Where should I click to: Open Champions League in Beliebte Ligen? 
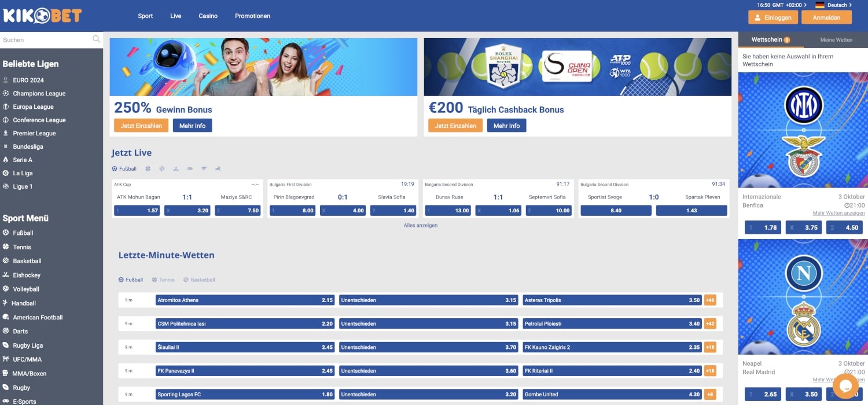[x=39, y=94]
